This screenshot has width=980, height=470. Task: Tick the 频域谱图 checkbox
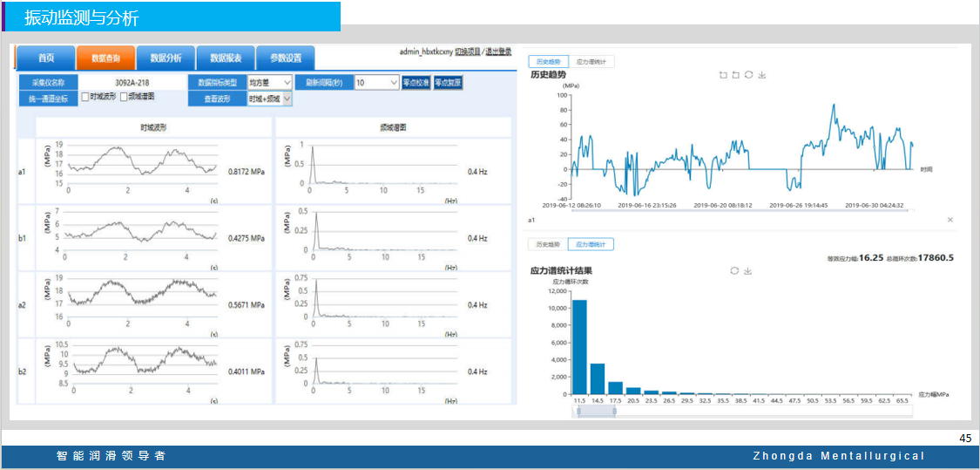124,97
